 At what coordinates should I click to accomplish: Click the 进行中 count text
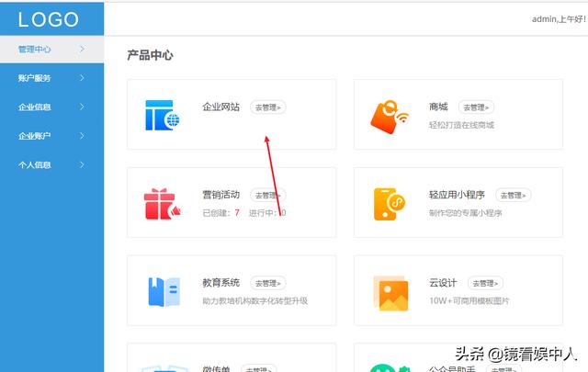267,213
